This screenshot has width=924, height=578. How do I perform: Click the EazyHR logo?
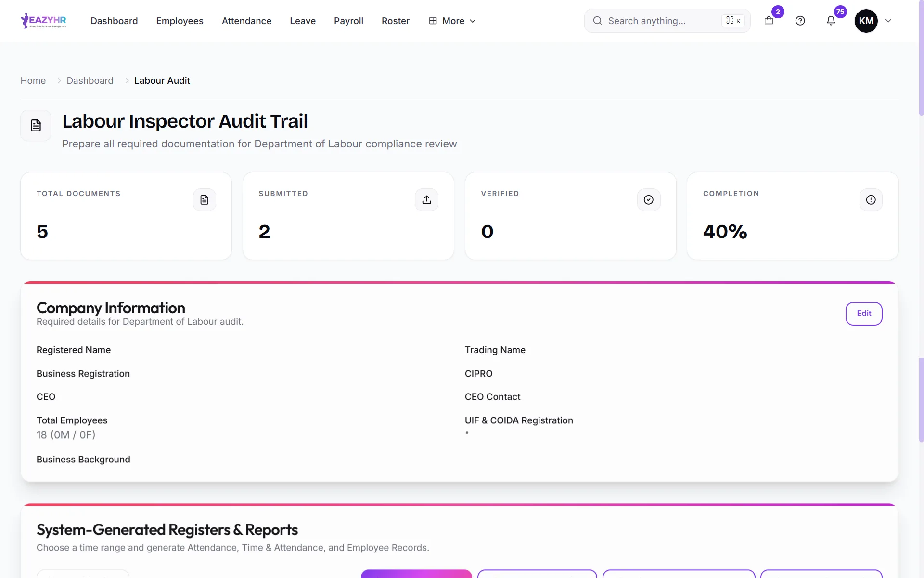[44, 21]
